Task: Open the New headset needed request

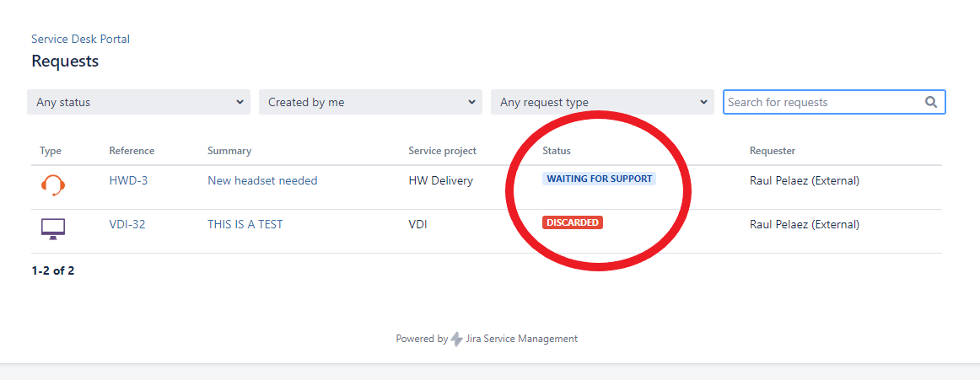Action: coord(262,180)
